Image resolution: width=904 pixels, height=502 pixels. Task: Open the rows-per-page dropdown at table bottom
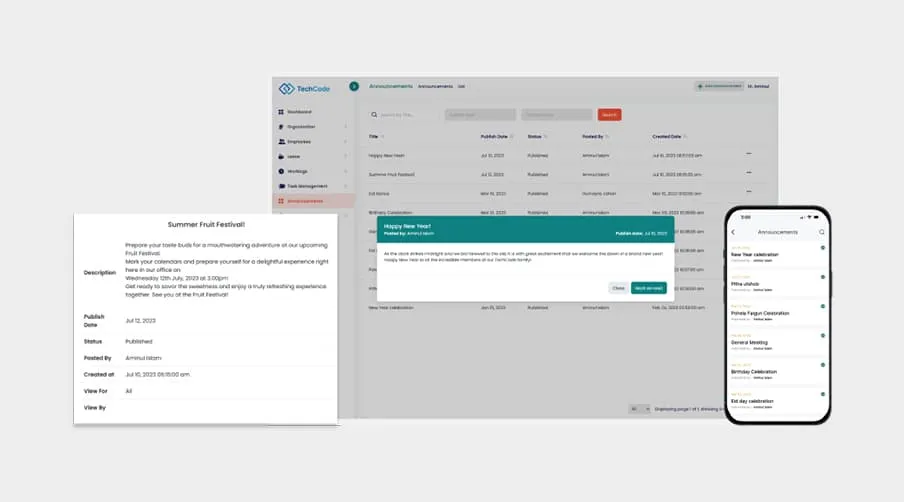click(639, 409)
